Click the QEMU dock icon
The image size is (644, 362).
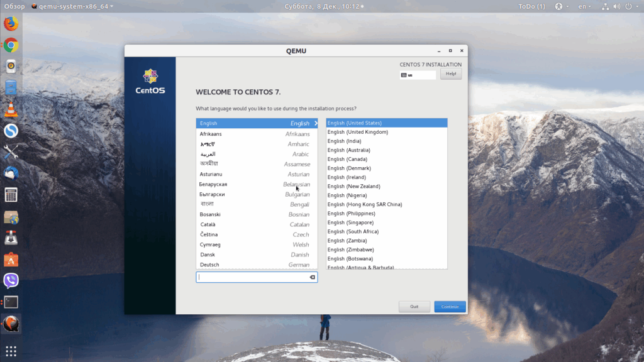pos(11,324)
